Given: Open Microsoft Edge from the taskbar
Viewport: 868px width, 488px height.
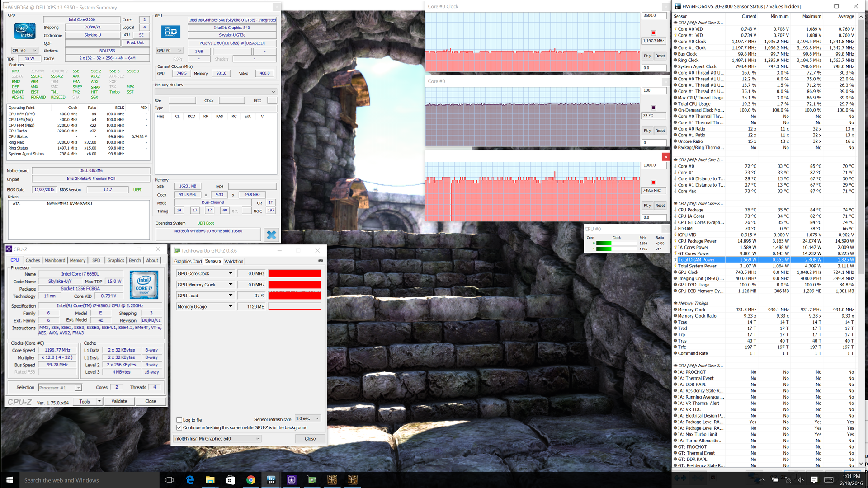Looking at the screenshot, I should click(x=190, y=480).
